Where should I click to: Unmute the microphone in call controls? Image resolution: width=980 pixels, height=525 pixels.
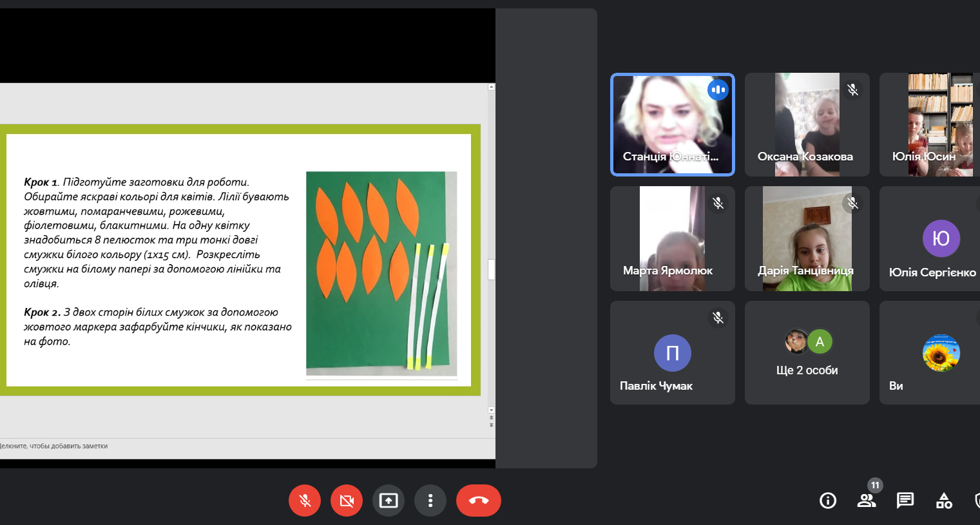305,501
